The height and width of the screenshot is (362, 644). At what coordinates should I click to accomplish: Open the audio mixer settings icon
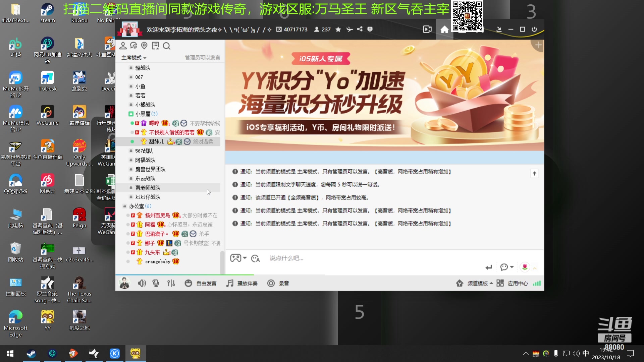171,283
